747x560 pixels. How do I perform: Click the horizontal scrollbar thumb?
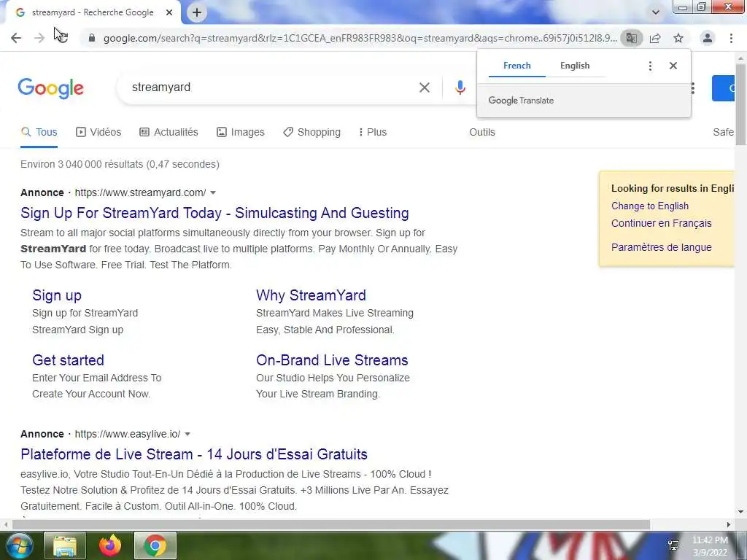point(331,525)
